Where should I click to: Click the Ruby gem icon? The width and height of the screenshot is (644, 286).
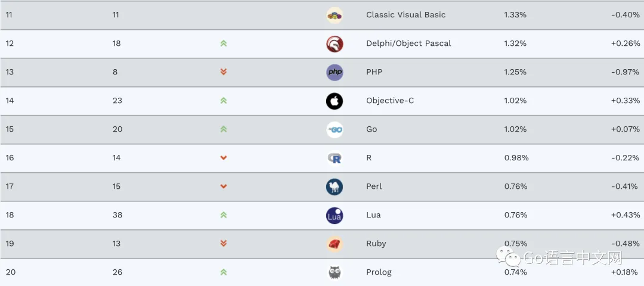(x=335, y=244)
